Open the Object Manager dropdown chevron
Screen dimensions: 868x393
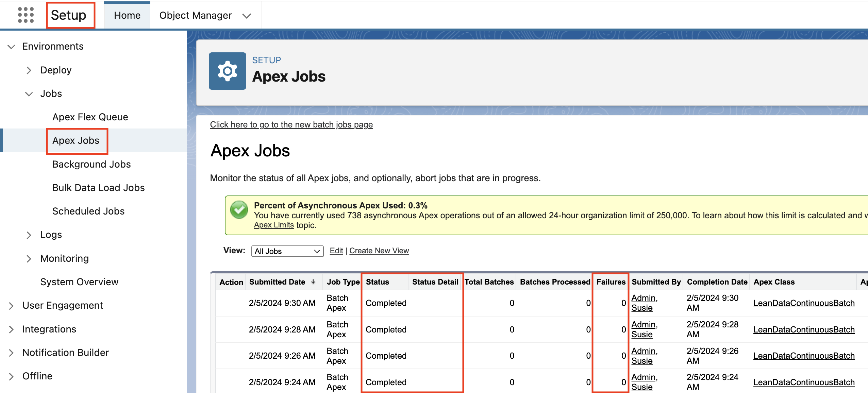click(x=247, y=16)
